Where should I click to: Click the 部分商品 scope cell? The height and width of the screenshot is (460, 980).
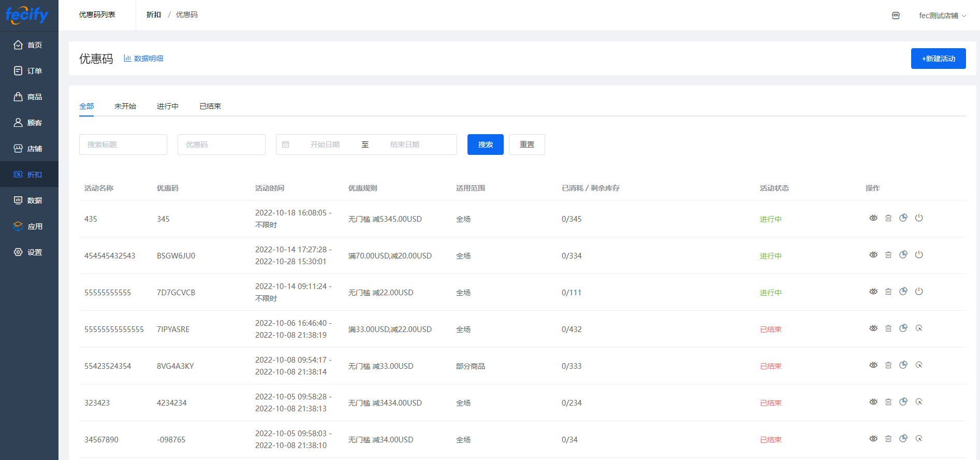coord(471,366)
